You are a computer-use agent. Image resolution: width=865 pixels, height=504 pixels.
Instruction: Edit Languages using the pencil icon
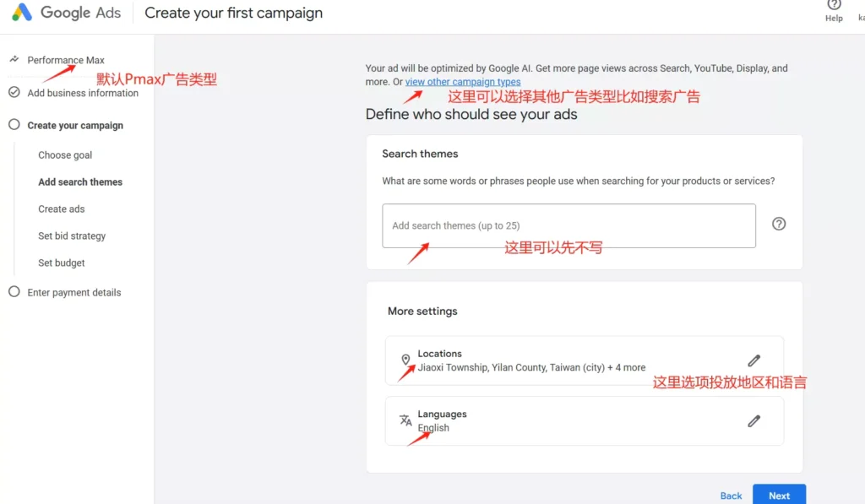point(754,420)
